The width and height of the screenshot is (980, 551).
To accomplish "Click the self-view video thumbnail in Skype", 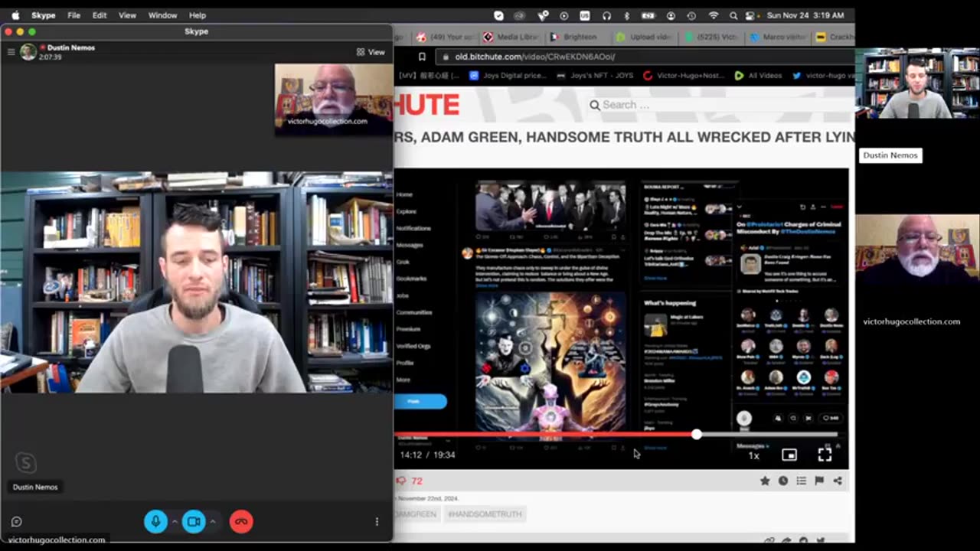I will (x=333, y=99).
